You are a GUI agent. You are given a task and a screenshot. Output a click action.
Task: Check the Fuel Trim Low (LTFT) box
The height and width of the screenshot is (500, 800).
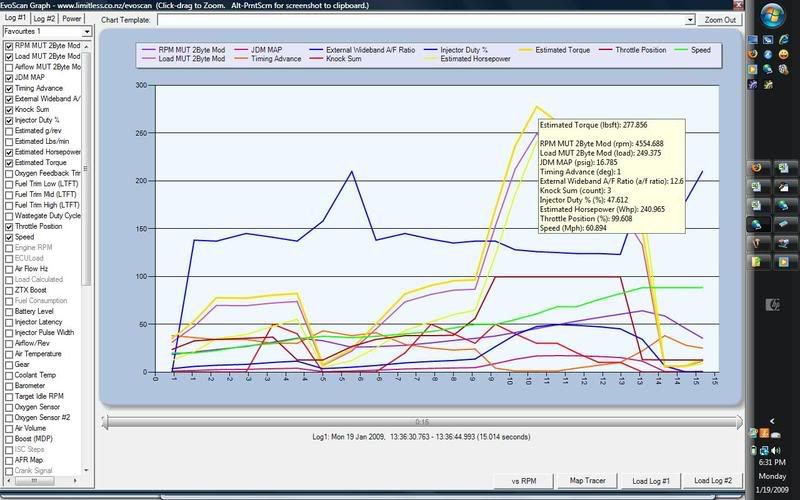pyautogui.click(x=10, y=183)
